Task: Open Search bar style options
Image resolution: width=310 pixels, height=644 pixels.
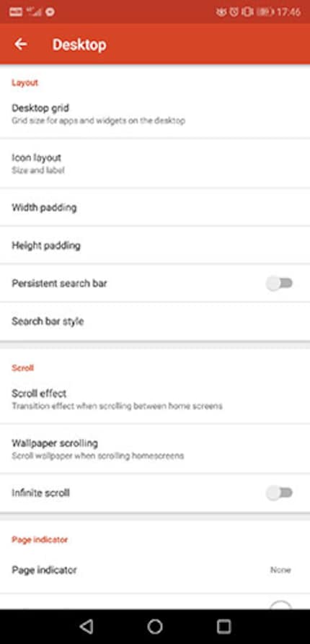Action: click(155, 321)
